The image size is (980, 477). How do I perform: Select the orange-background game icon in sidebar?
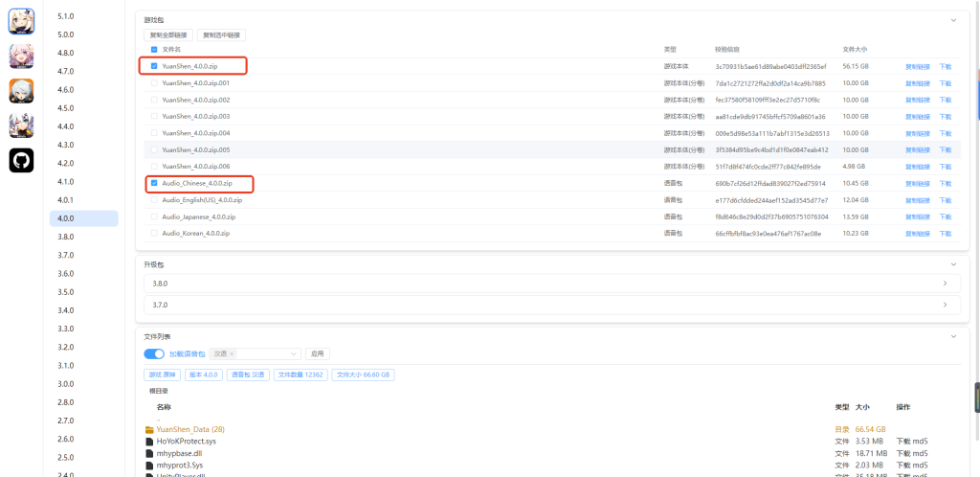point(21,91)
